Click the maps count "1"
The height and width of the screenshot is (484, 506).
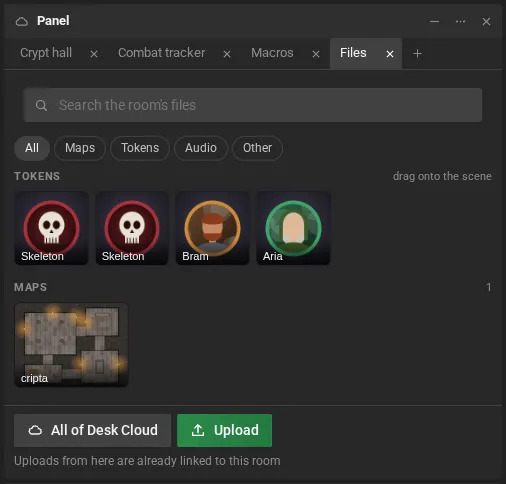489,287
